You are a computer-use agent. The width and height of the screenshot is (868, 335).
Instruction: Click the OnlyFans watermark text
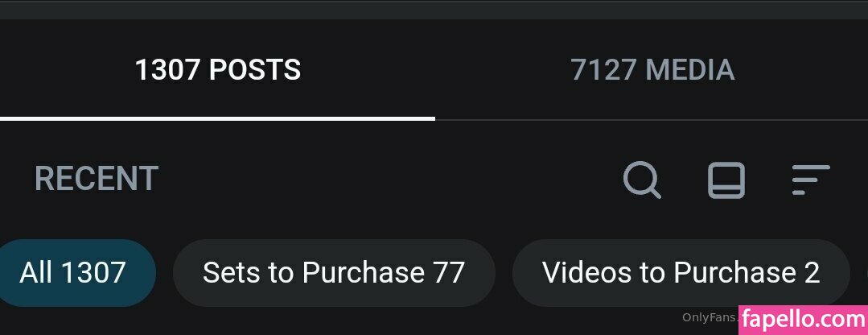coord(710,317)
